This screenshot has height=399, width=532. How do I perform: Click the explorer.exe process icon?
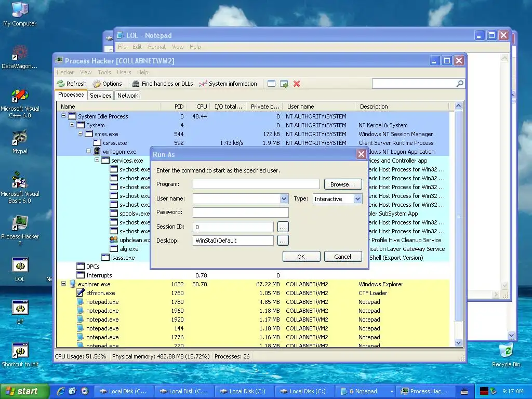[72, 284]
